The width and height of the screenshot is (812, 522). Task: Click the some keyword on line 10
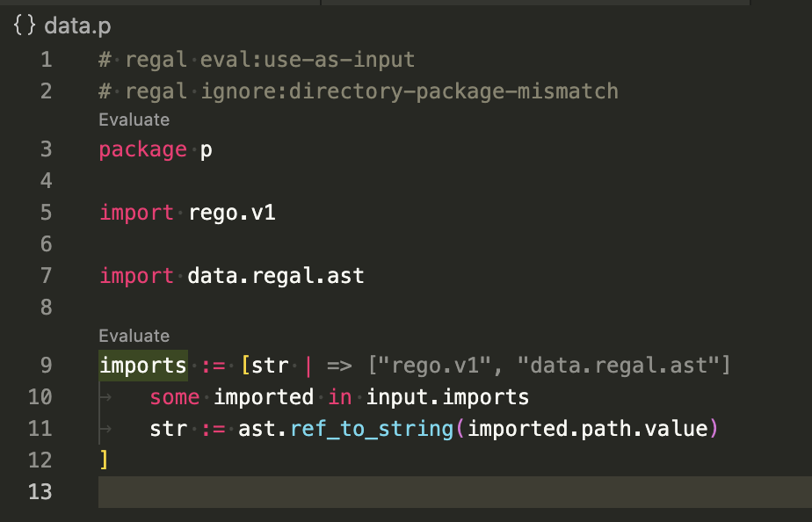coord(174,397)
